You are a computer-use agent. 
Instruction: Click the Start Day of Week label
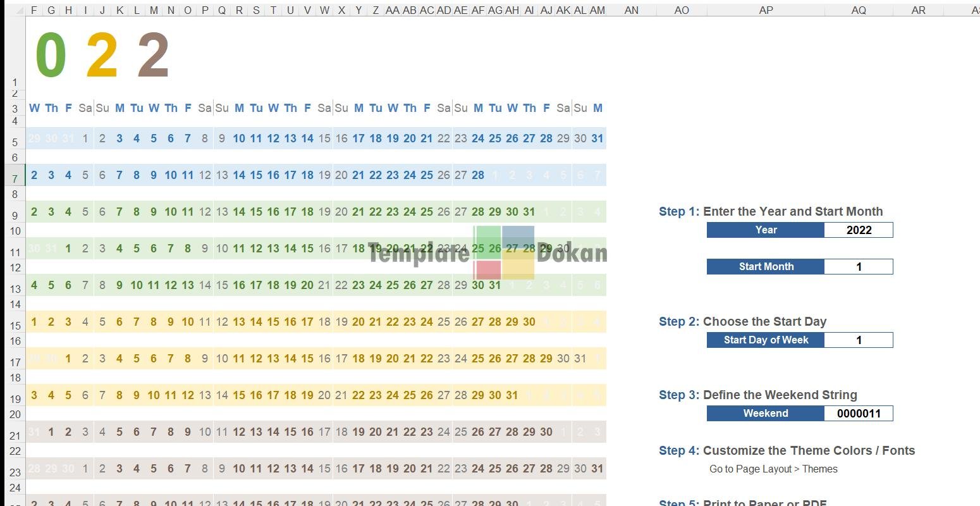765,340
